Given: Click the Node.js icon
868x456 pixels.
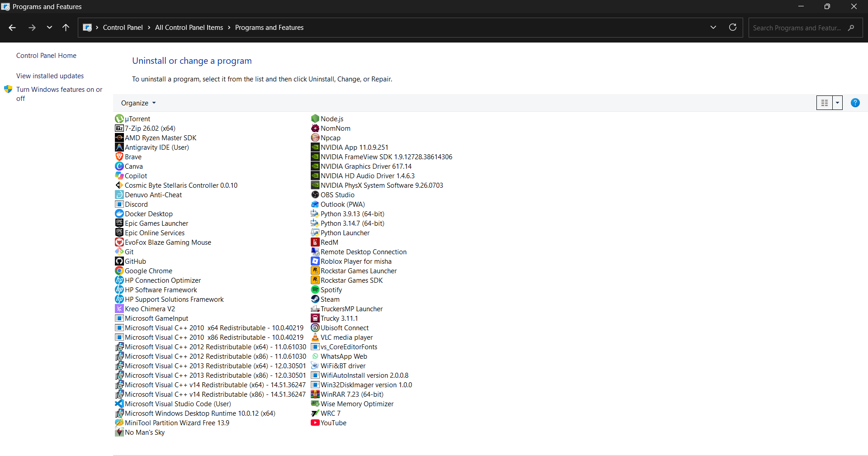Looking at the screenshot, I should (315, 119).
